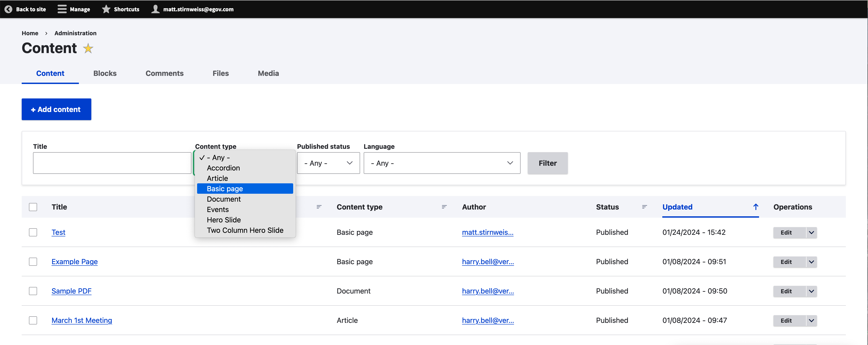868x345 pixels.
Task: Click the Document cell in Sample PDF row
Action: [354, 291]
